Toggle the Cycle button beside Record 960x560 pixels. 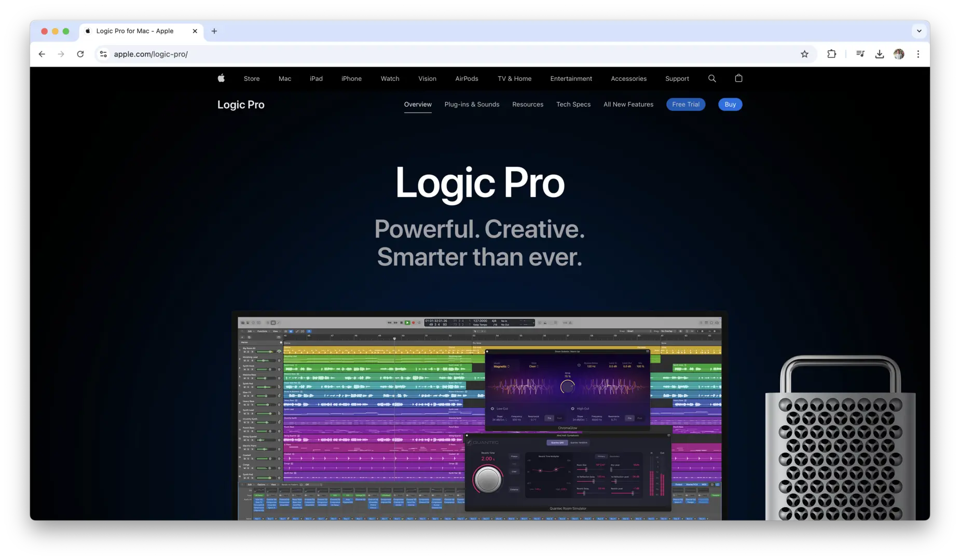pyautogui.click(x=419, y=323)
